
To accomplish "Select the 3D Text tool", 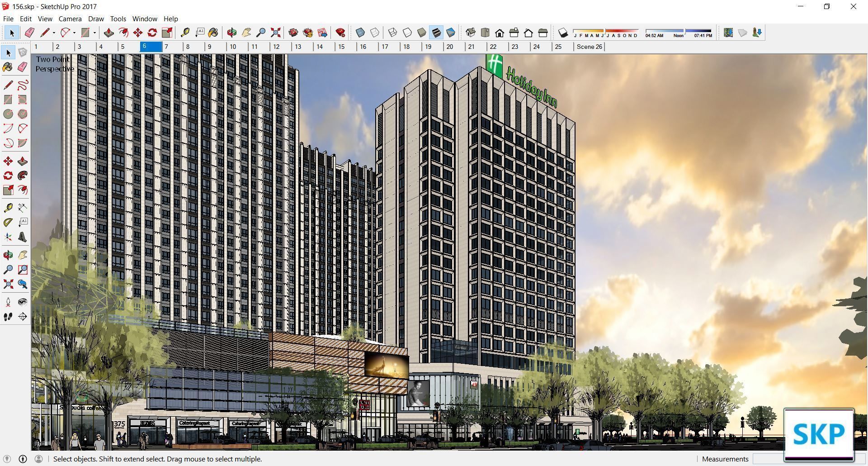I will [23, 237].
